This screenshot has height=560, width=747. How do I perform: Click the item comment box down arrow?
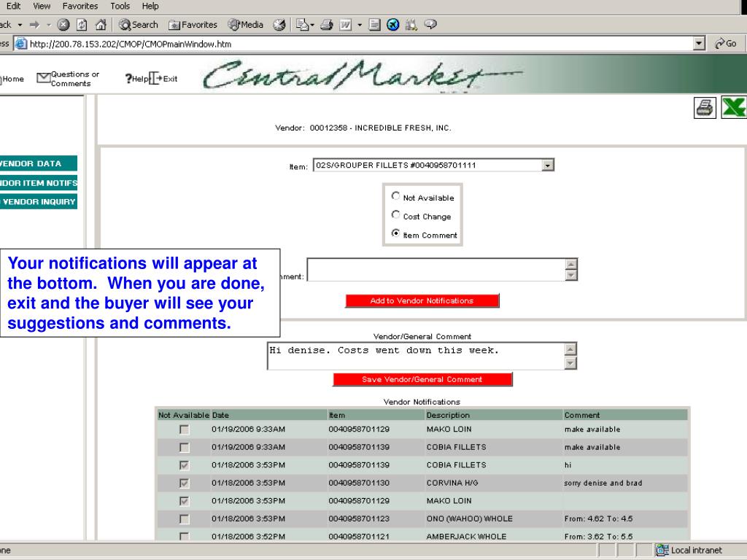[571, 275]
